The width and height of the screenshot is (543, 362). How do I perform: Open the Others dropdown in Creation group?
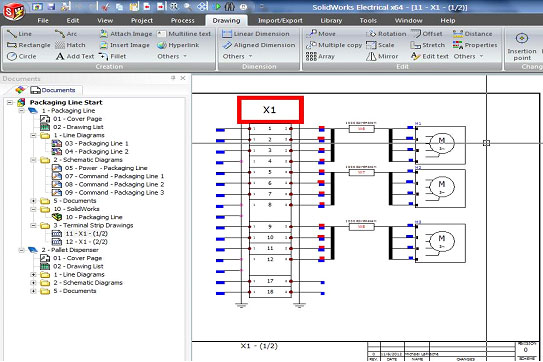tap(172, 56)
